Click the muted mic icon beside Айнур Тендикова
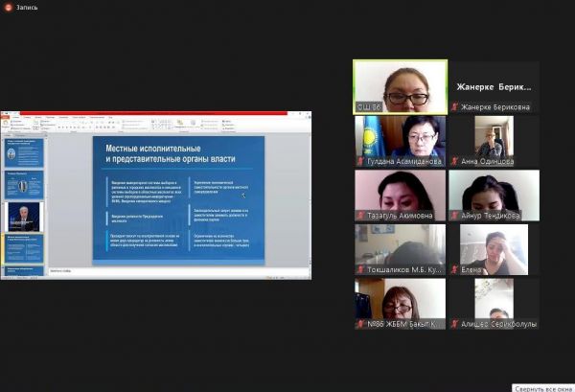This screenshot has height=392, width=575. pos(456,216)
